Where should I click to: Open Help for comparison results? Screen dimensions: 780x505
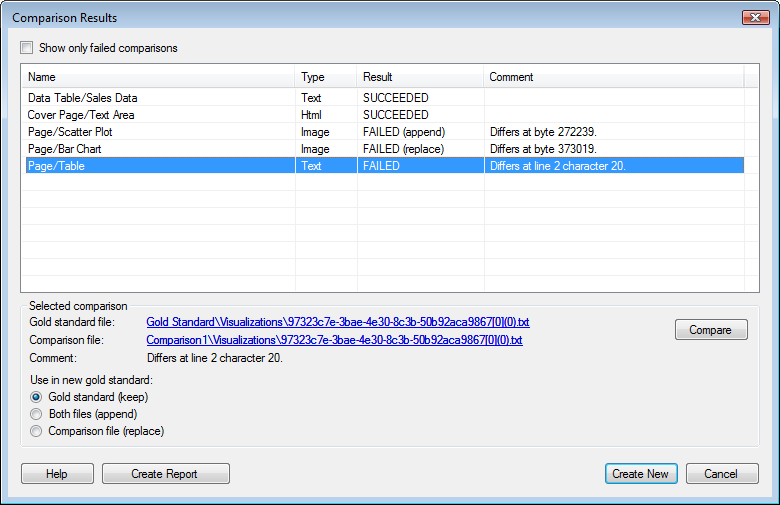pos(57,474)
